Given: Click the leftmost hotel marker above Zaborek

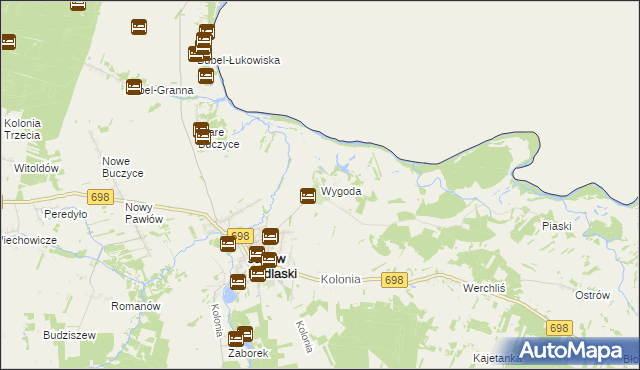Looking at the screenshot, I should pyautogui.click(x=236, y=339).
